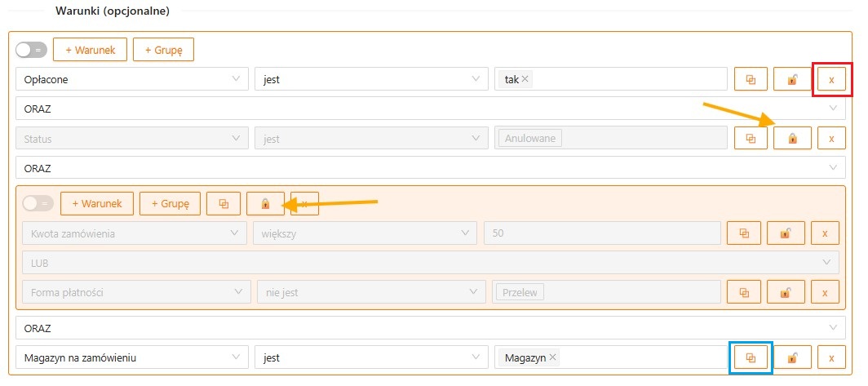Click the top-level + Grupę button
868x386 pixels.
pyautogui.click(x=163, y=50)
